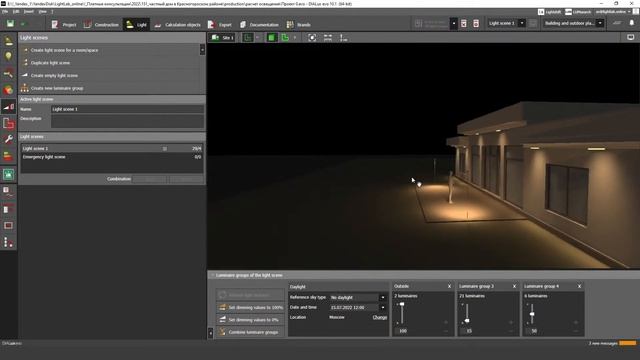Viewport: 640px width, 360px height.
Task: Select the solid green 3D view icon
Action: pyautogui.click(x=271, y=38)
